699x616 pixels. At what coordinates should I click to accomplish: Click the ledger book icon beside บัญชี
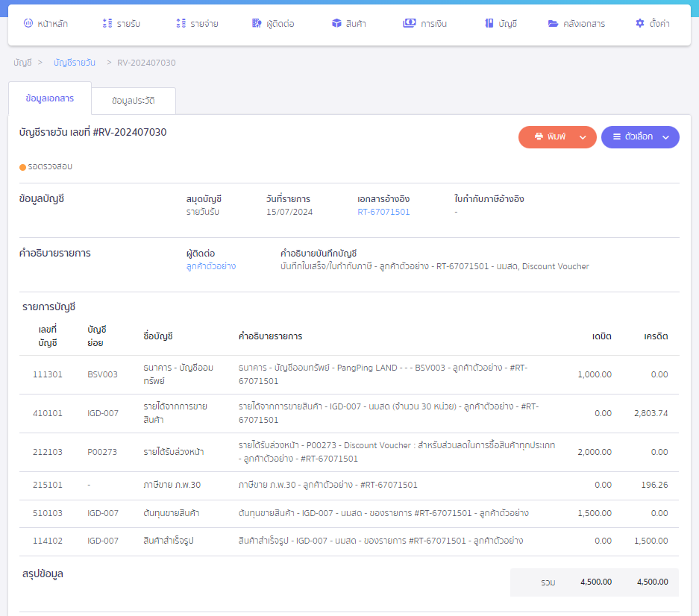click(489, 23)
